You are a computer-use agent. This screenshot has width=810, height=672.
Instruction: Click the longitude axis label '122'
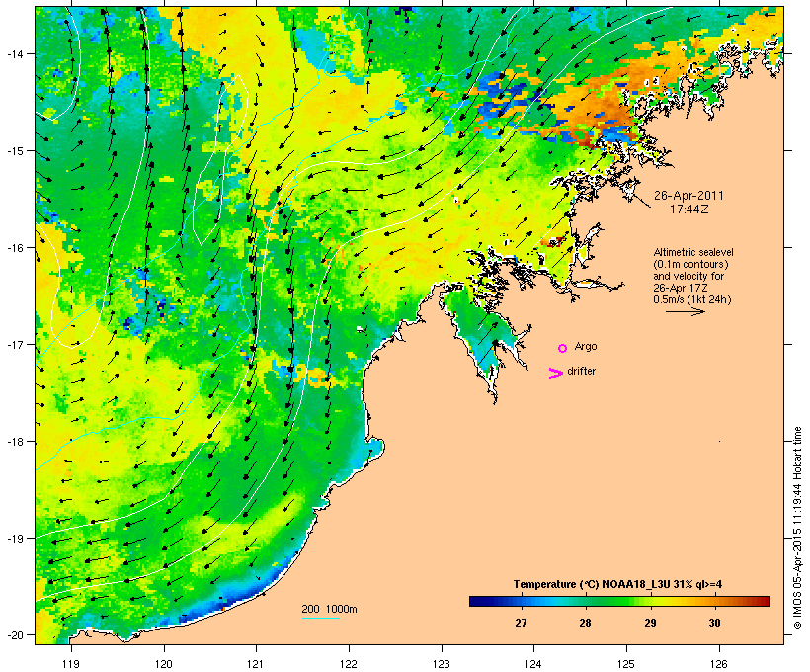(349, 664)
